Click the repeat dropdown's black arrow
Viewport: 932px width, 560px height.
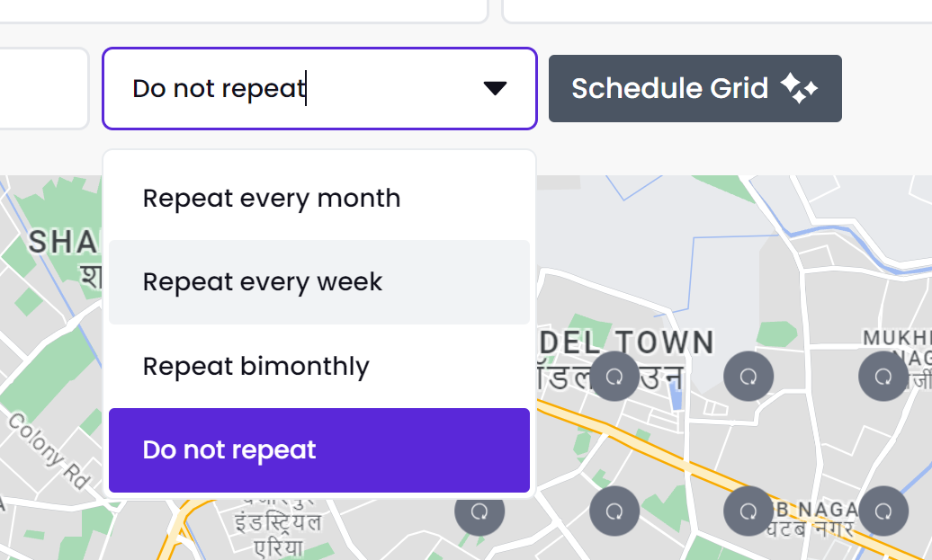tap(495, 88)
